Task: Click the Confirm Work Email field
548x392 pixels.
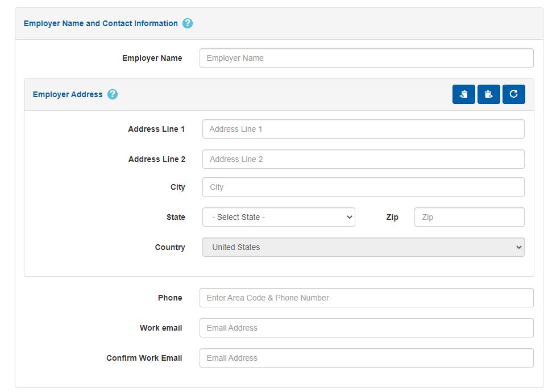Action: pyautogui.click(x=366, y=358)
